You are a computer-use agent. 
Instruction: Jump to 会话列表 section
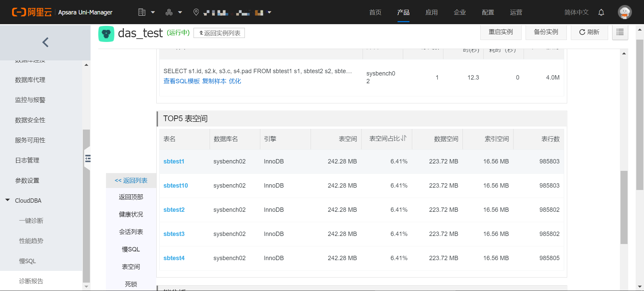coord(131,232)
